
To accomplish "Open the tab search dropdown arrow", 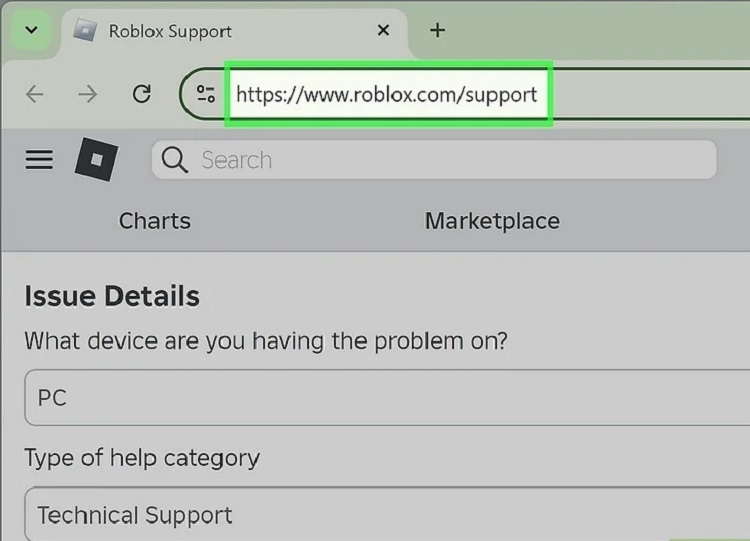I will tap(32, 30).
